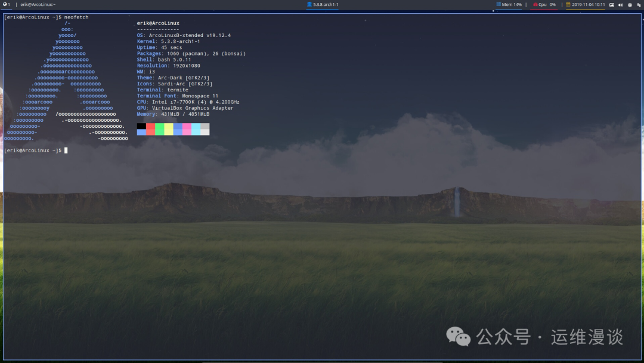644x363 pixels.
Task: Click the workspace 1 globe icon
Action: coord(5,5)
